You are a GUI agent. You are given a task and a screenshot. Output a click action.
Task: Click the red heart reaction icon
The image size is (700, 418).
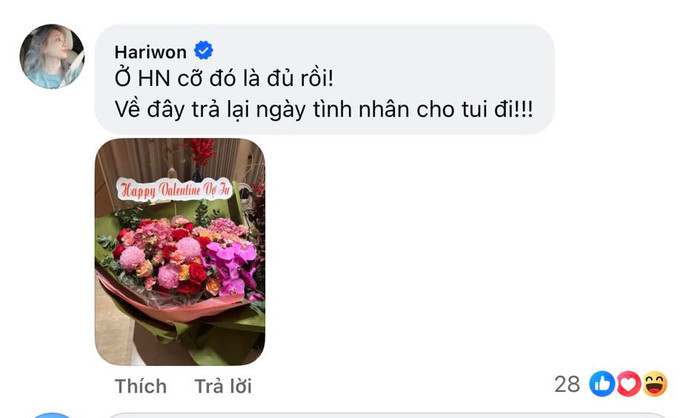[x=629, y=384]
